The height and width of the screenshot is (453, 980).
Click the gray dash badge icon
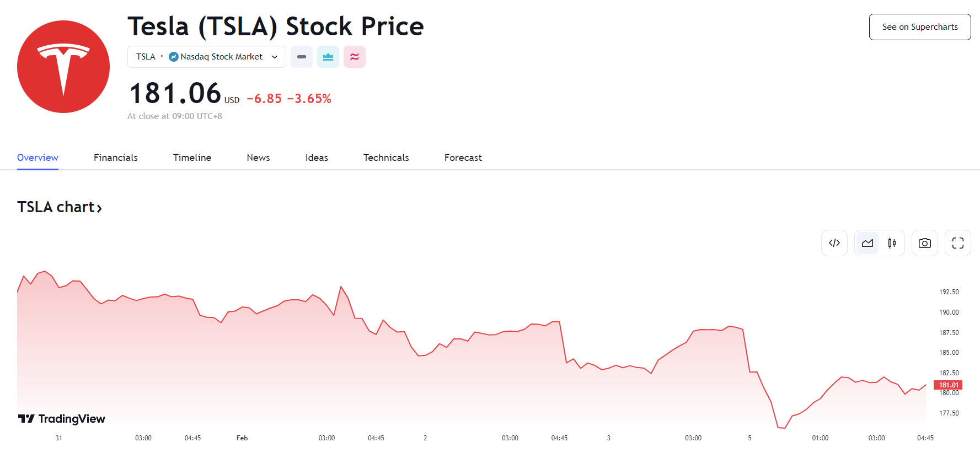pos(302,57)
